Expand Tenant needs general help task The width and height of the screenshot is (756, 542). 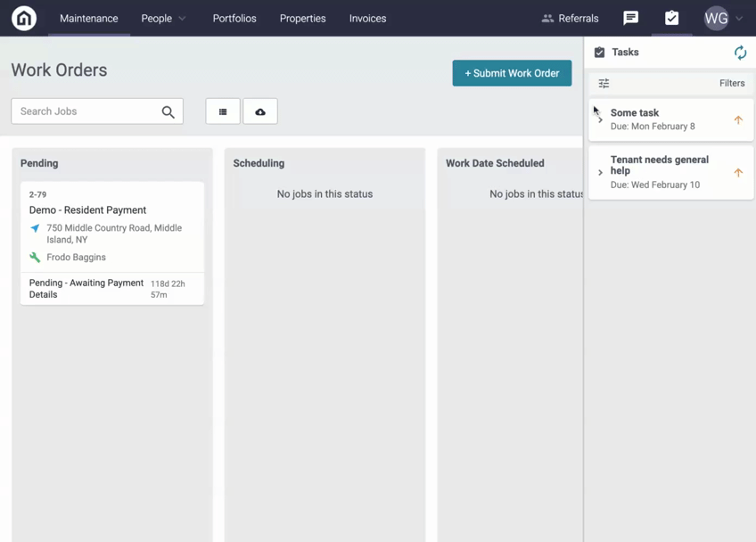(x=600, y=172)
